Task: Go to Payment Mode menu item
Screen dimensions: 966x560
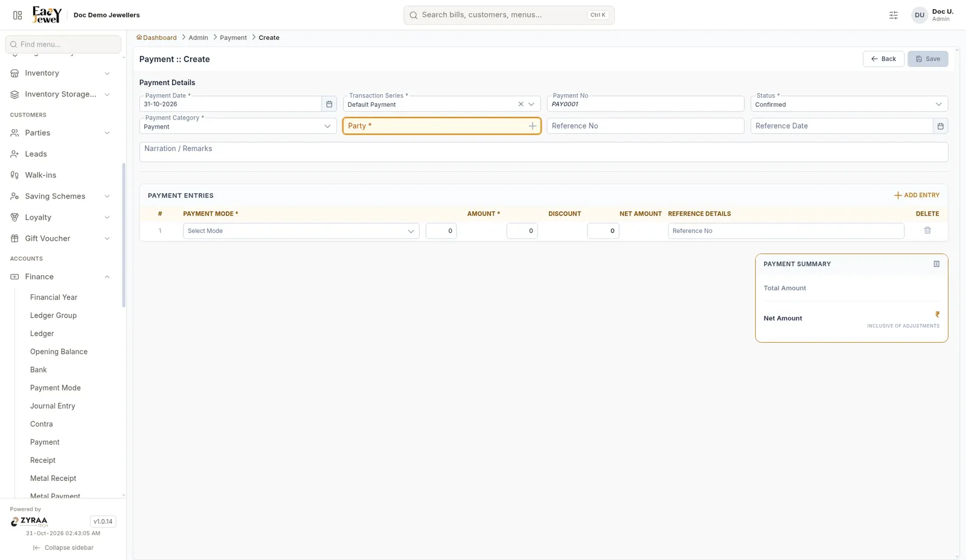Action: [56, 388]
